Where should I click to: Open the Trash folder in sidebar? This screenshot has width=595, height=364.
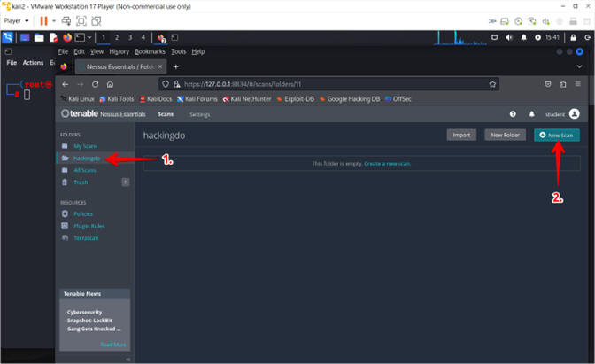[81, 182]
